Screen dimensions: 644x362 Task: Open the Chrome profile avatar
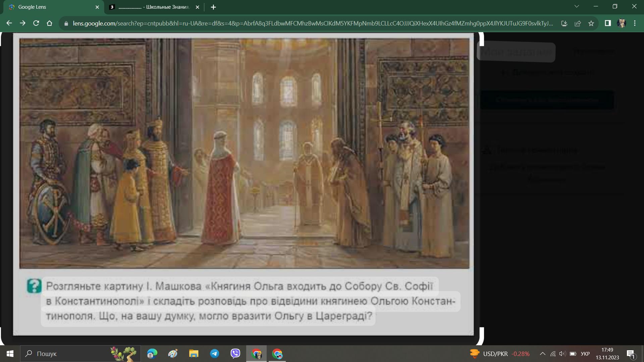(x=621, y=23)
